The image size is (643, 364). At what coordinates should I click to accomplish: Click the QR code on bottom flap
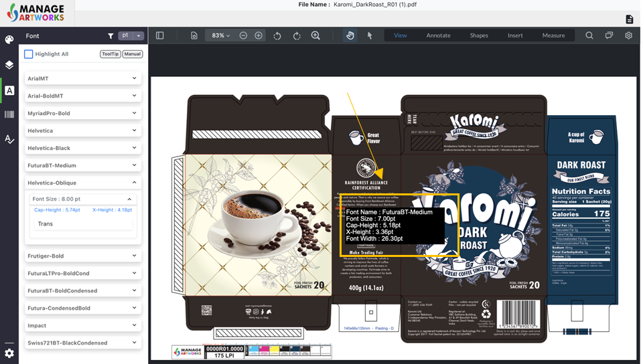(207, 310)
